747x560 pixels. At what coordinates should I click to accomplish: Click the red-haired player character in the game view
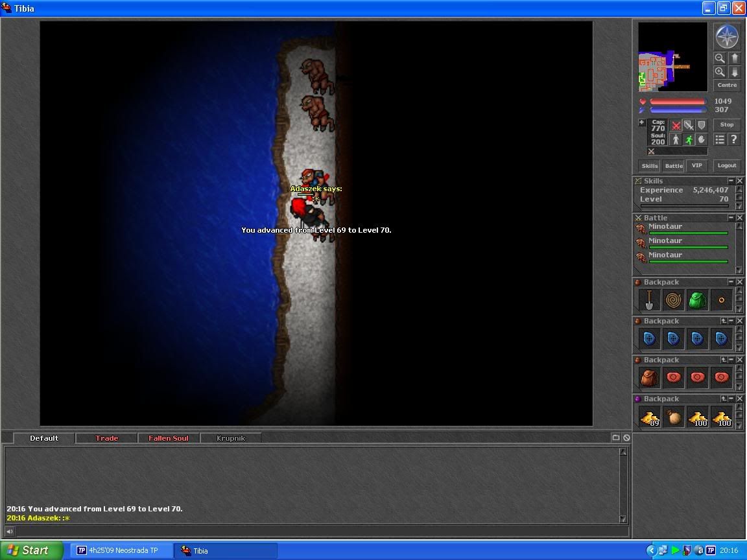pyautogui.click(x=309, y=213)
